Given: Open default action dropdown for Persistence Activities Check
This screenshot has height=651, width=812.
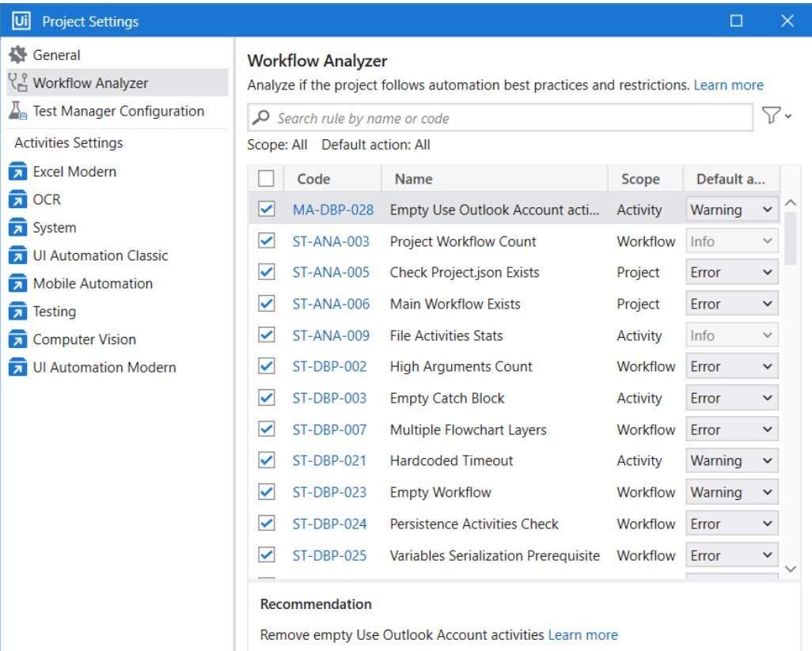Looking at the screenshot, I should (732, 524).
